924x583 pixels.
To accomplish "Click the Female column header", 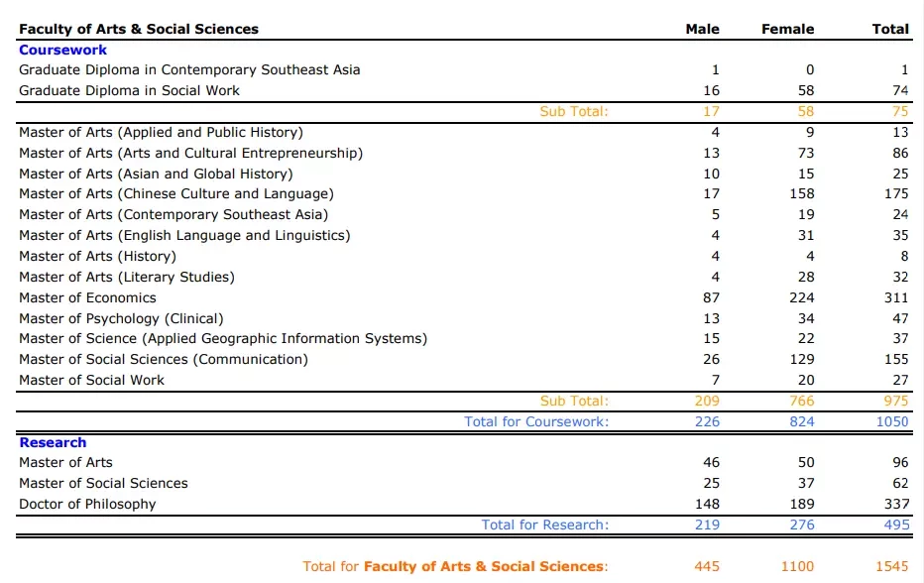I will tap(788, 29).
